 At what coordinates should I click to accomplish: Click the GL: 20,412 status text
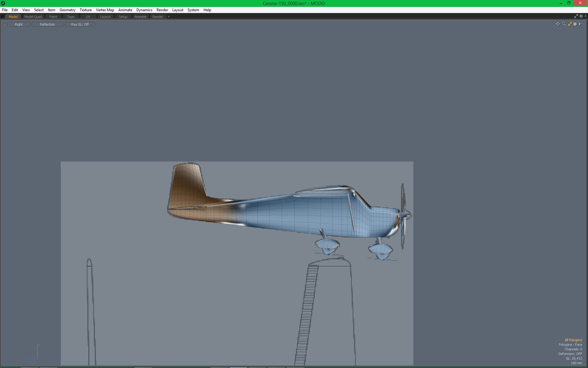pos(574,358)
